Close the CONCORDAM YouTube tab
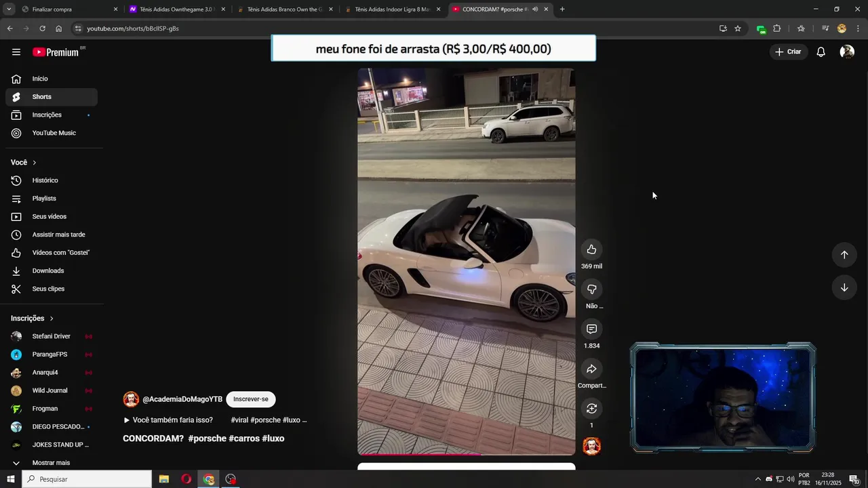Image resolution: width=868 pixels, height=488 pixels. coord(546,9)
